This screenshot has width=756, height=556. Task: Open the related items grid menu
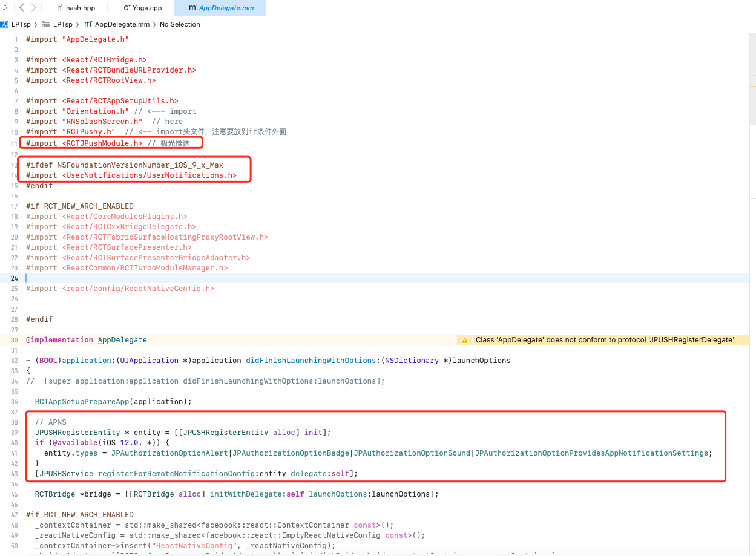pyautogui.click(x=5, y=8)
